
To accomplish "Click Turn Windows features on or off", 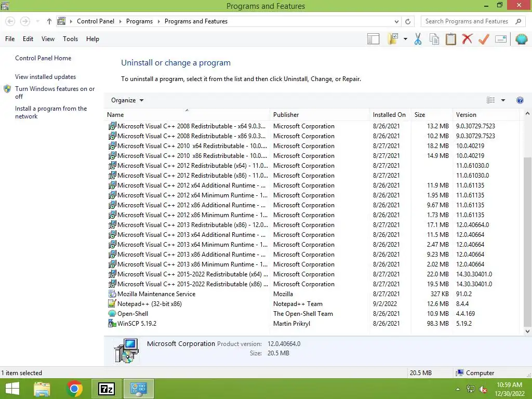I will (55, 92).
